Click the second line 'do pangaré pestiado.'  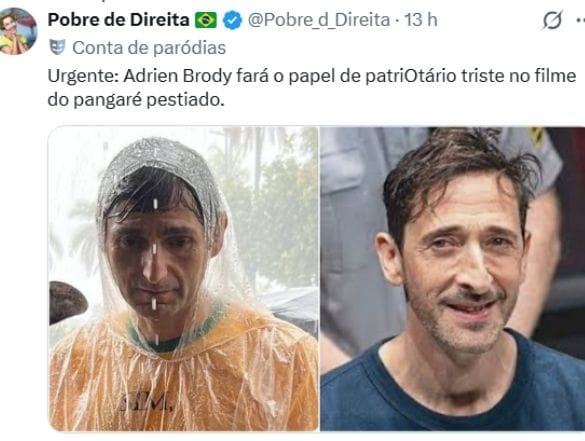136,100
